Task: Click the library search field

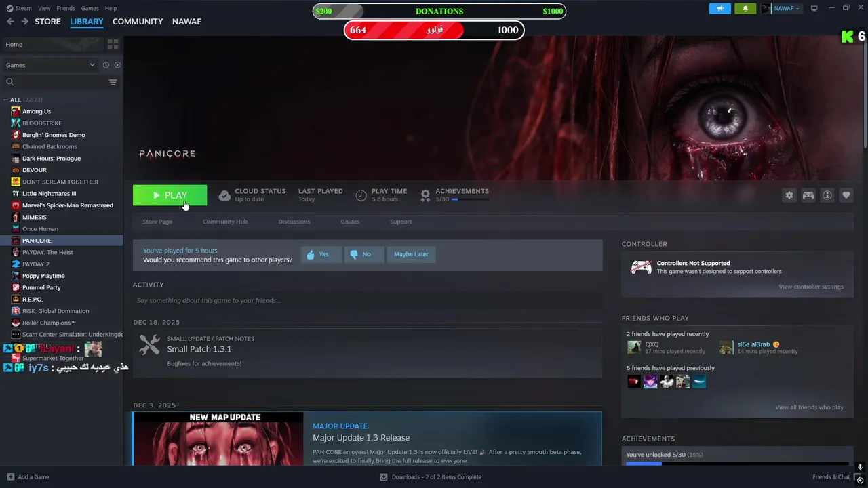Action: point(54,82)
